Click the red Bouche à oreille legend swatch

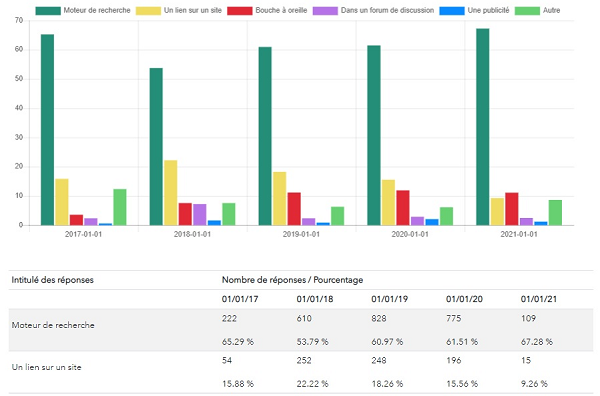pyautogui.click(x=240, y=11)
